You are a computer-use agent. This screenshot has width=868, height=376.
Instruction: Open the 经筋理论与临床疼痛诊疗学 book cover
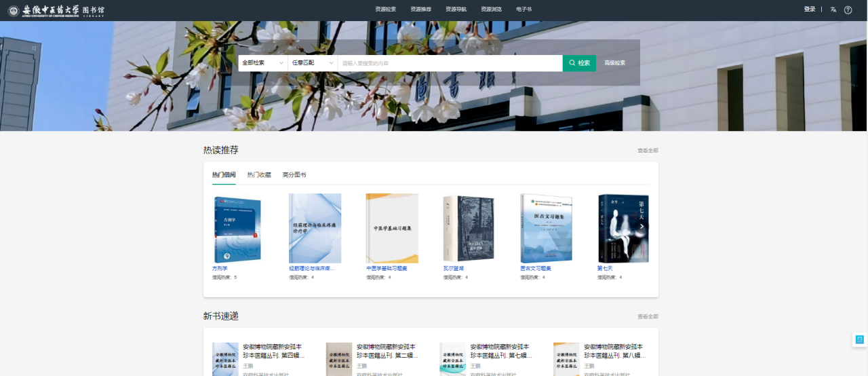coord(315,229)
